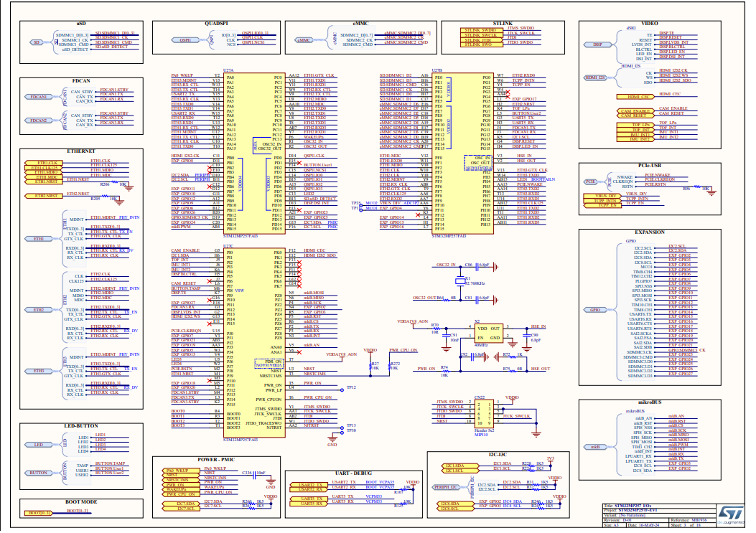756x533 pixels.
Task: Click the EXPANSION block title
Action: coord(650,232)
